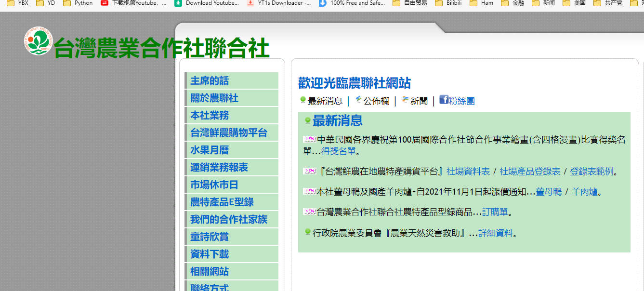The image size is (644, 291).
Task: Click the Facebook icon beside 粉絲團
Action: tap(444, 100)
